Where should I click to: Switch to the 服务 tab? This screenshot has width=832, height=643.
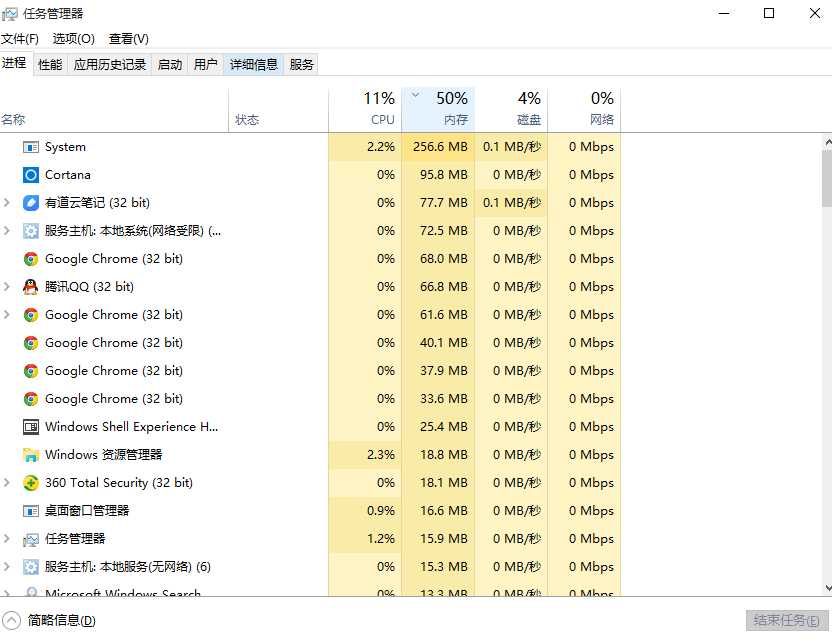point(301,65)
